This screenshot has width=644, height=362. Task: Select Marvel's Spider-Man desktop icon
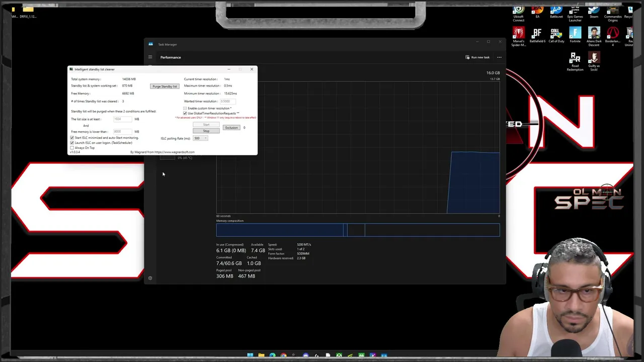518,37
